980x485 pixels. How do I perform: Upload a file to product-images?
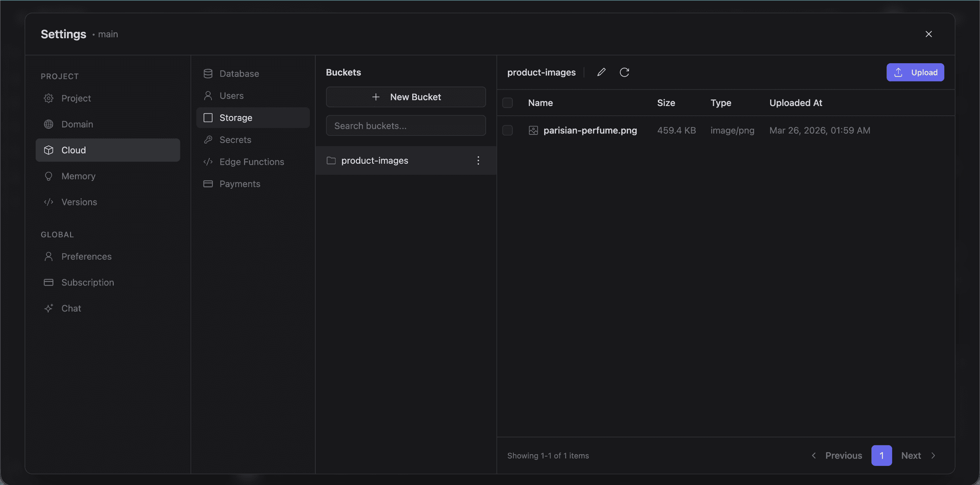tap(915, 72)
